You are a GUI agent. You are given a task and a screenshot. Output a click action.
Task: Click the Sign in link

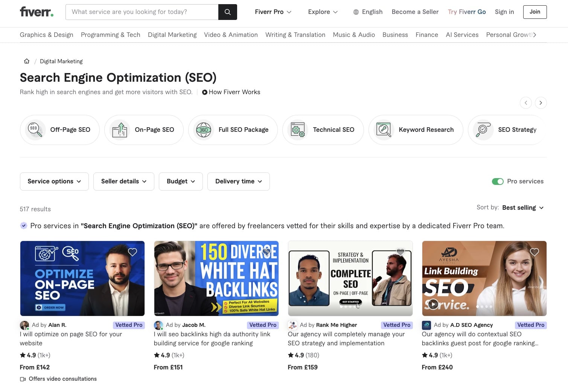[x=504, y=12]
